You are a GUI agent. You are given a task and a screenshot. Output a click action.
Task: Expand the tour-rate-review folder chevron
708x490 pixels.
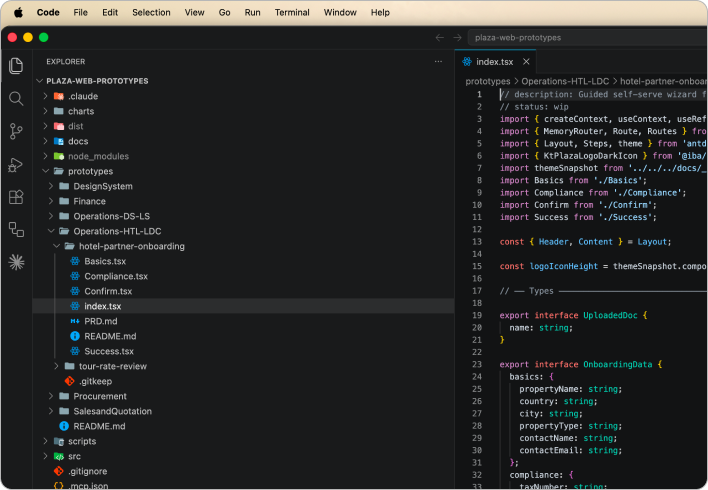point(56,366)
